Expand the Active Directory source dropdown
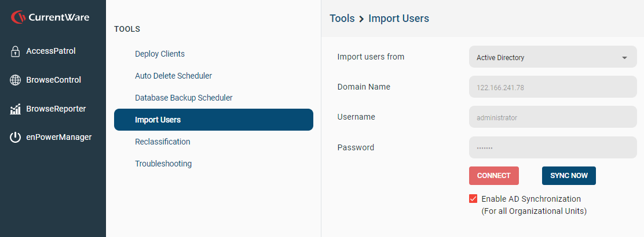The width and height of the screenshot is (644, 237). point(553,57)
